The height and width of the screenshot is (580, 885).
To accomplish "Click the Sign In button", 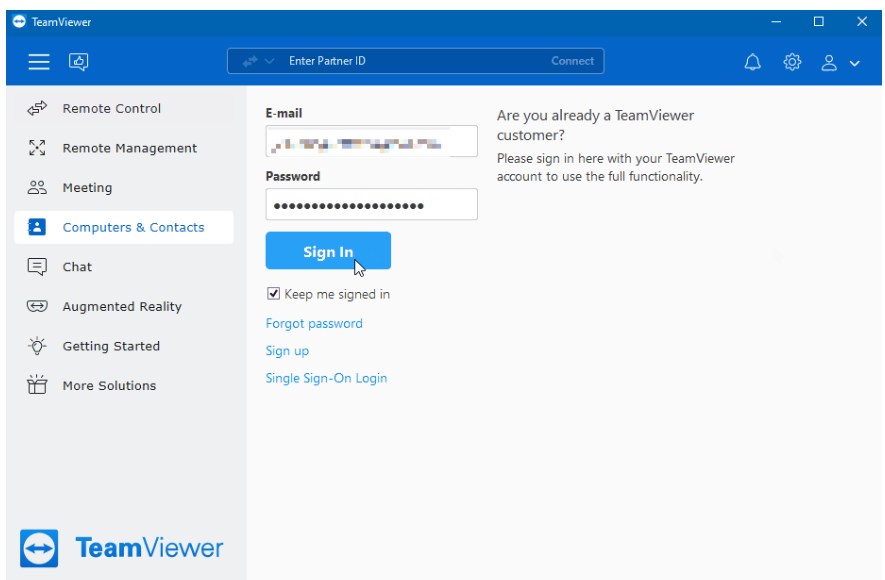I will tap(328, 251).
